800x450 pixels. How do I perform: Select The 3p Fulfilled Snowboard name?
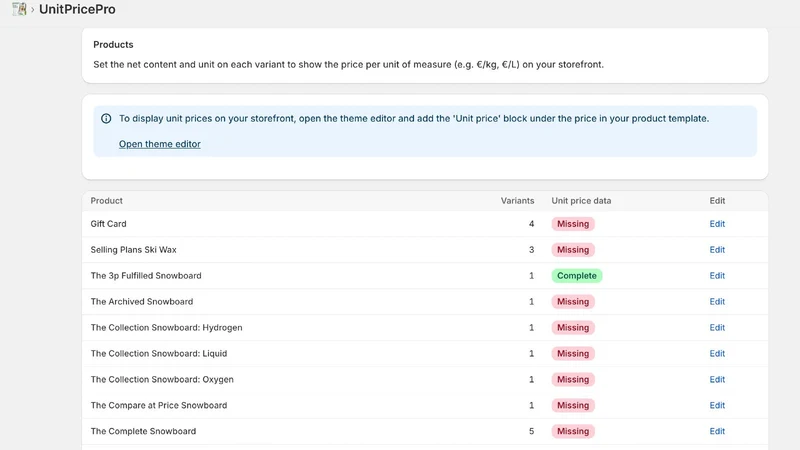point(146,276)
